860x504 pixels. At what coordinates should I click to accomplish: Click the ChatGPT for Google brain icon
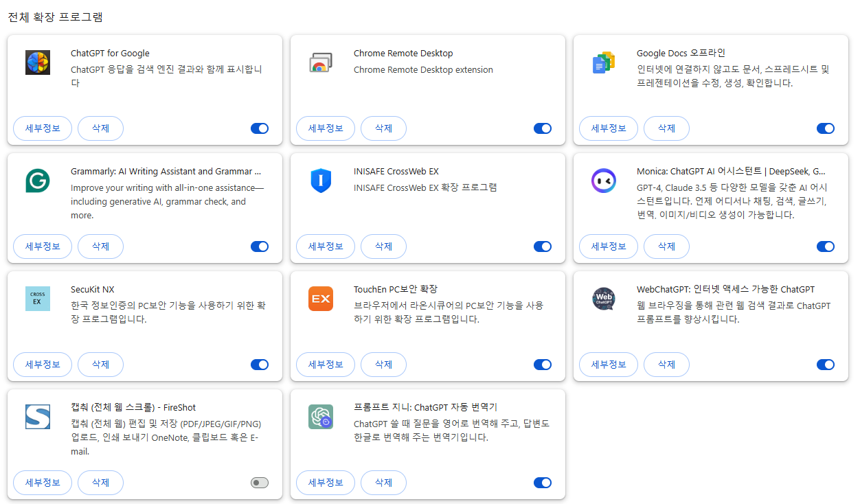[38, 62]
